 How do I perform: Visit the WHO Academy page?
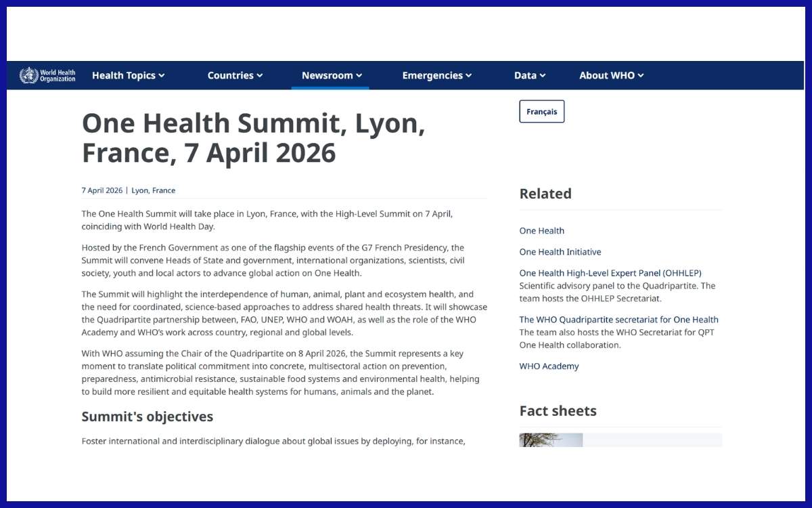tap(549, 366)
